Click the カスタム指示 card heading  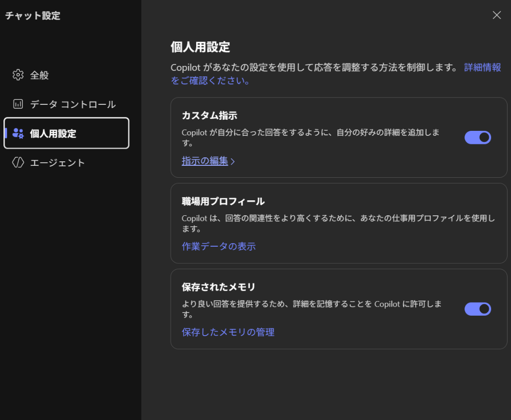pos(209,115)
